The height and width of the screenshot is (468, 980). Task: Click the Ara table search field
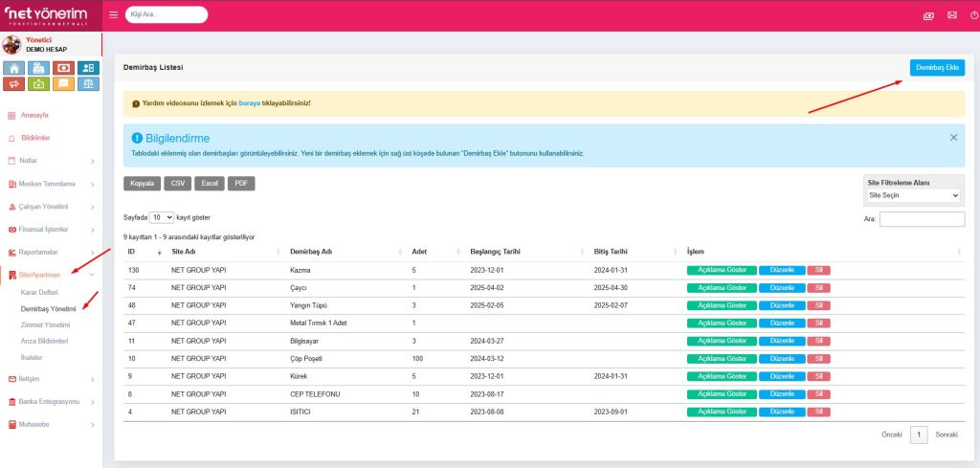(x=922, y=219)
